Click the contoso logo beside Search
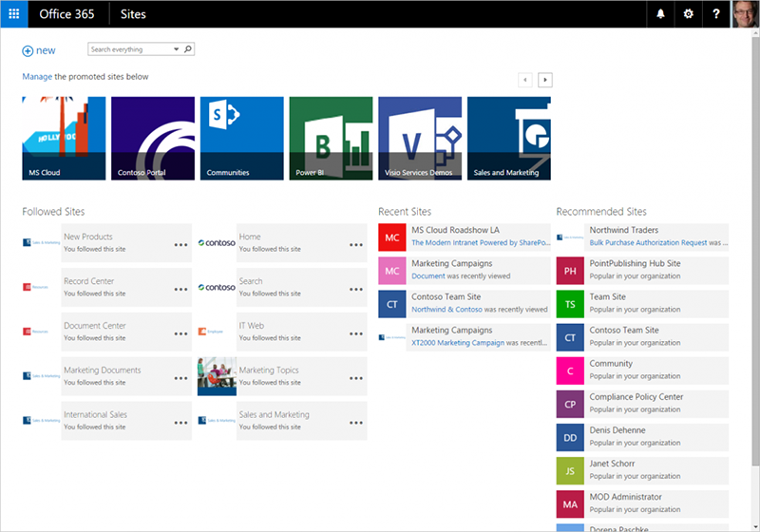Image resolution: width=760 pixels, height=532 pixels. 217,287
